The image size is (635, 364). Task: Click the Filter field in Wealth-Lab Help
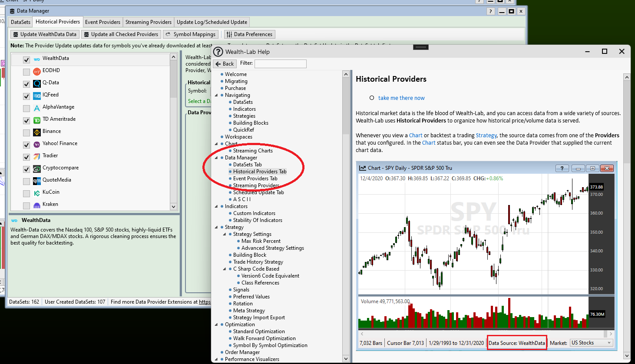pyautogui.click(x=281, y=64)
